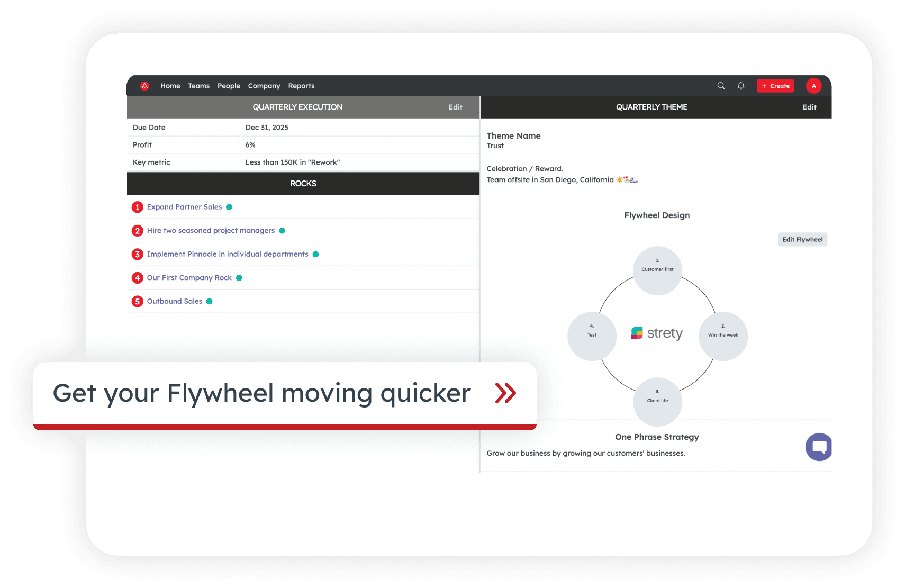The height and width of the screenshot is (588, 905).
Task: Click status dot beside Expand Partner Sales
Action: pyautogui.click(x=229, y=207)
